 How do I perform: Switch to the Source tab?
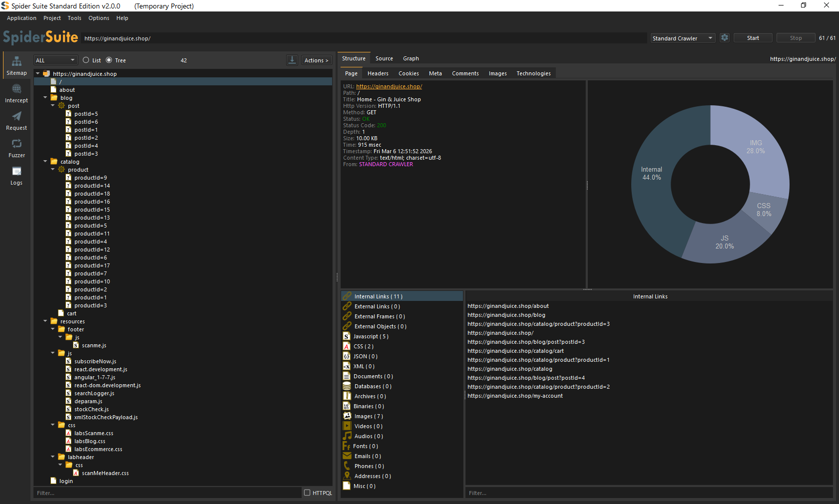(x=384, y=58)
